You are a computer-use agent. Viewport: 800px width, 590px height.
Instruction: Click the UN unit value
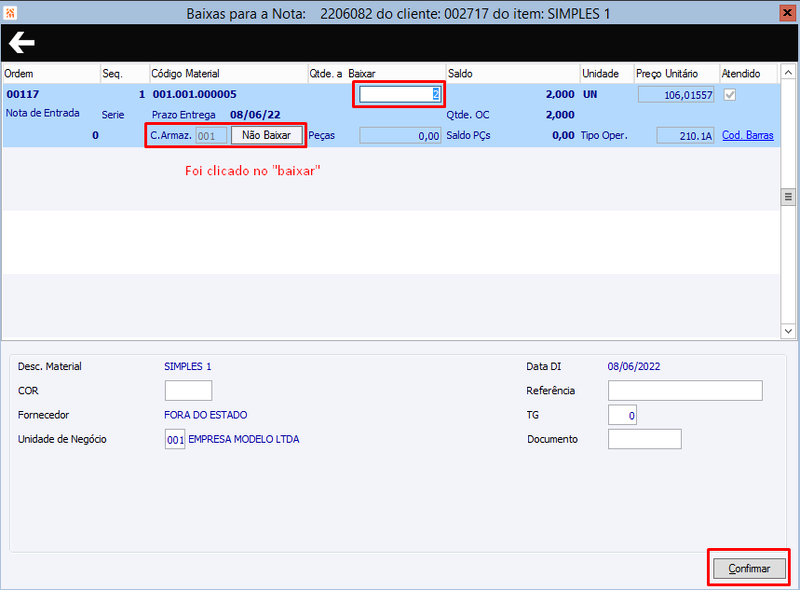590,94
